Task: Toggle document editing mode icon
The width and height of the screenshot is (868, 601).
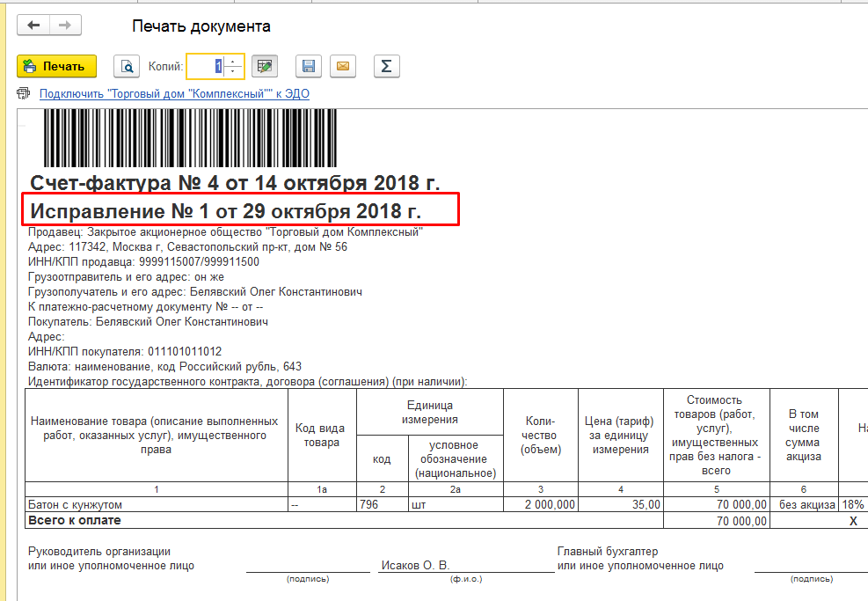Action: point(265,67)
